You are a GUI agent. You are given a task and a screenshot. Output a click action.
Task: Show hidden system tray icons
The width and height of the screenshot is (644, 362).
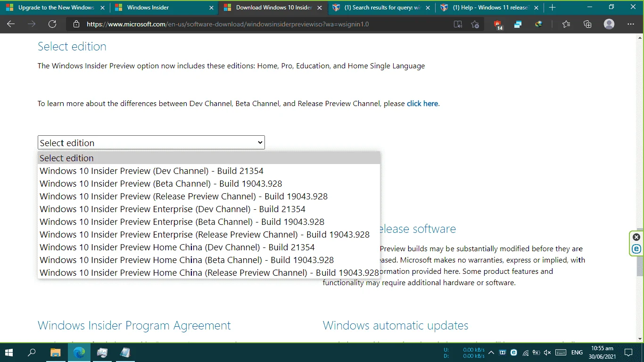(491, 353)
